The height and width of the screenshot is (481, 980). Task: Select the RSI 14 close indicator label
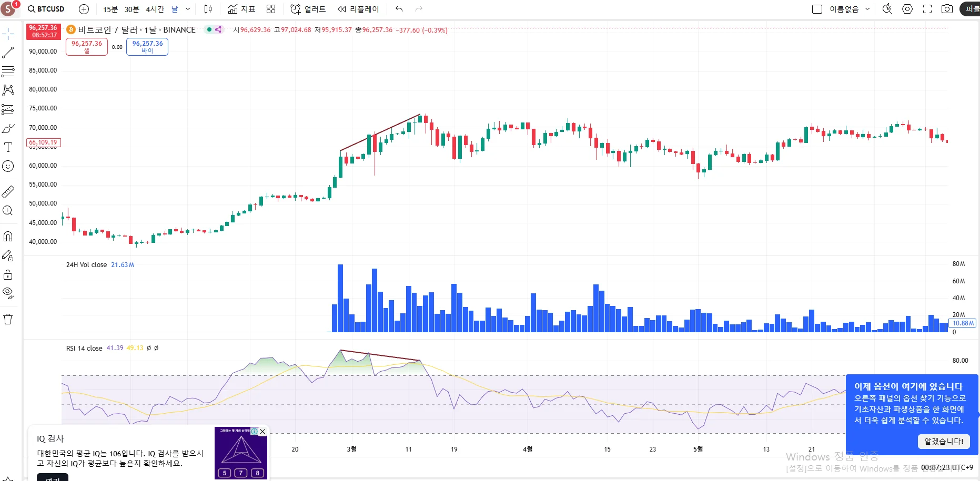point(84,348)
